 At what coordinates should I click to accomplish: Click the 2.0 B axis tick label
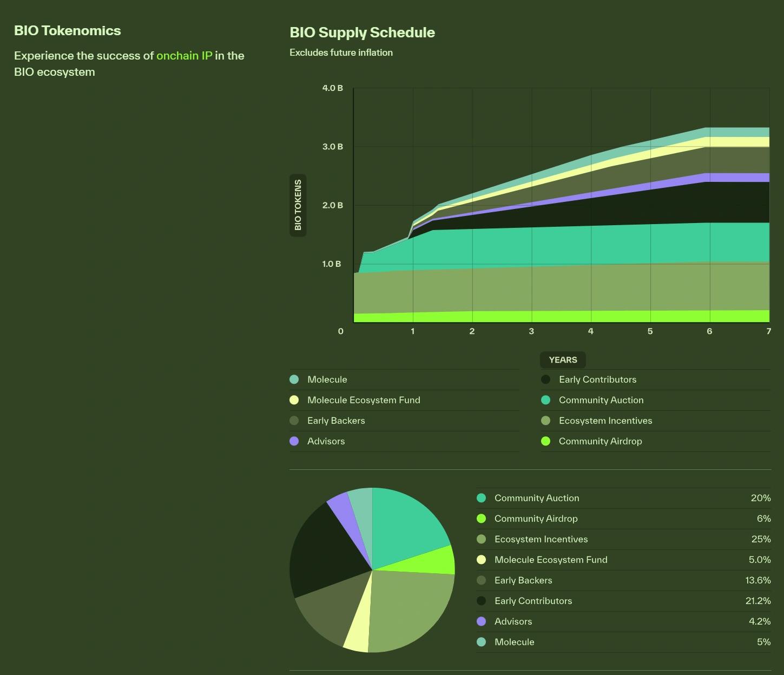pos(333,205)
